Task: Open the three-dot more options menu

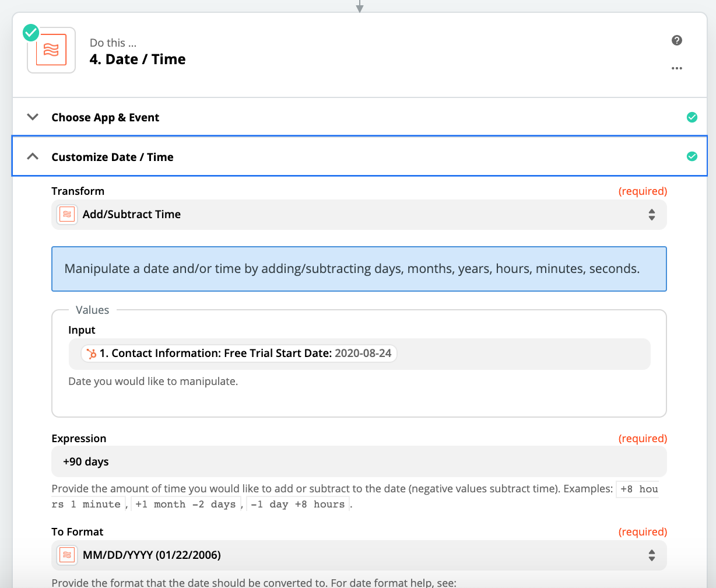Action: pyautogui.click(x=676, y=68)
